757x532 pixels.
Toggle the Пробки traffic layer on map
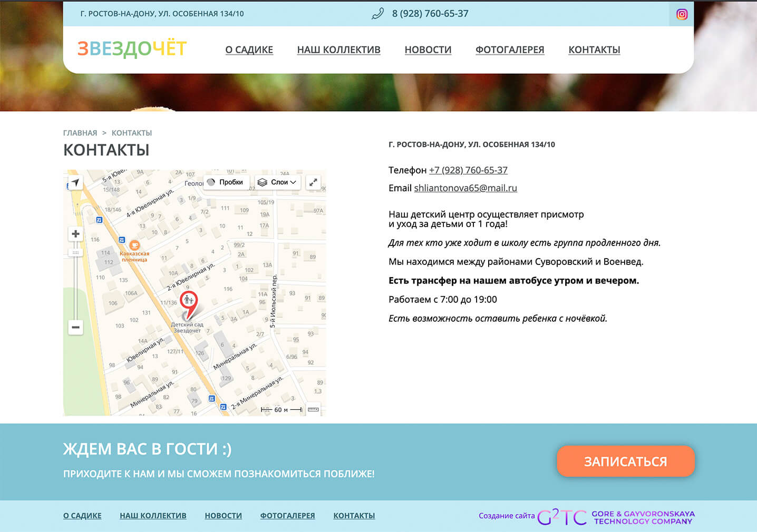[226, 182]
